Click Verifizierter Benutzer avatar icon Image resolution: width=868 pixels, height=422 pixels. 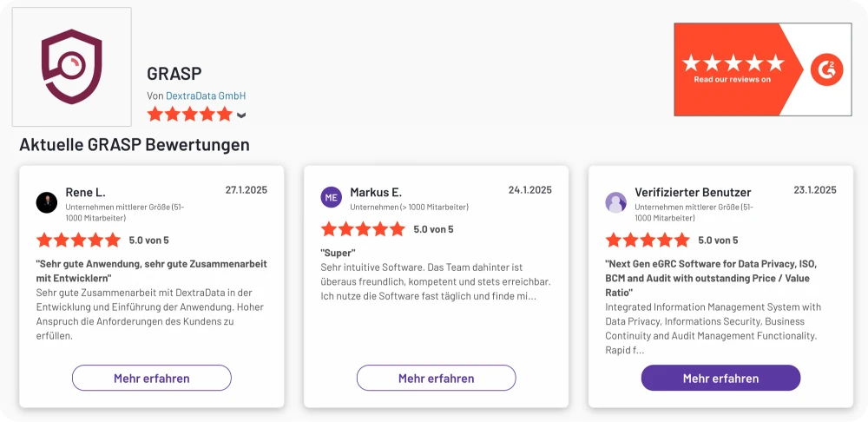click(615, 202)
